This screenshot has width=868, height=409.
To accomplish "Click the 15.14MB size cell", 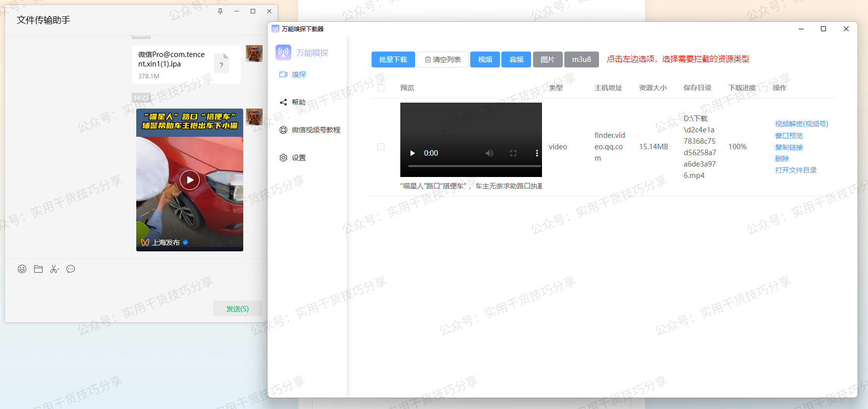I will coord(653,147).
